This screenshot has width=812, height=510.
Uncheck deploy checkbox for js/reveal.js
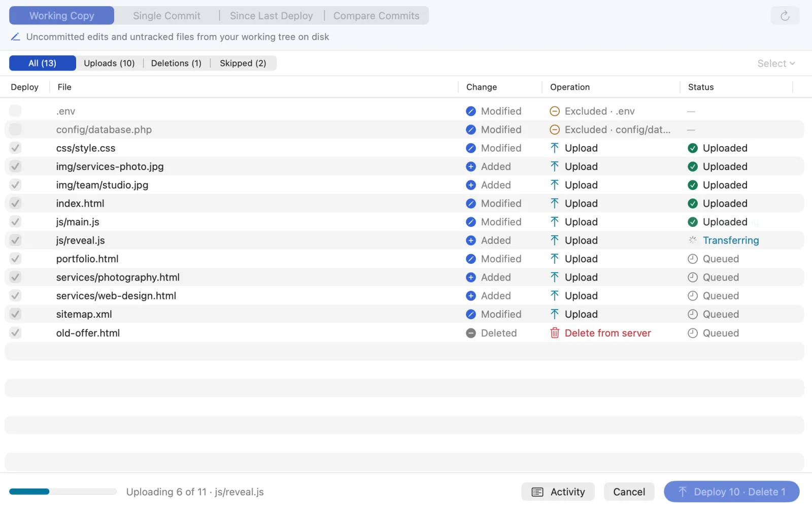coord(15,241)
